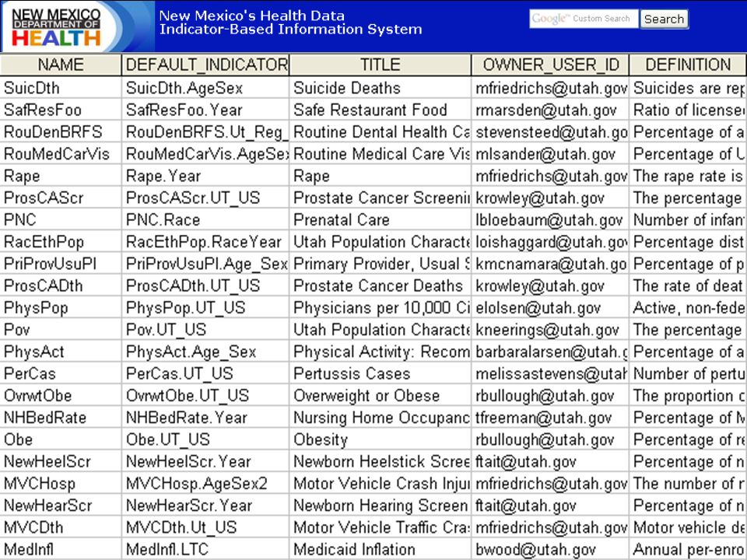
Task: Click the NewHearScr name cell
Action: click(x=61, y=506)
